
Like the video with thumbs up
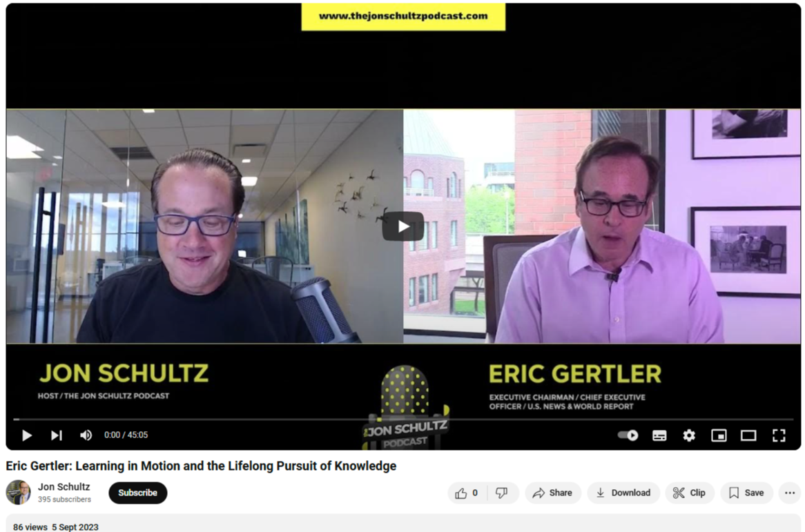point(467,493)
